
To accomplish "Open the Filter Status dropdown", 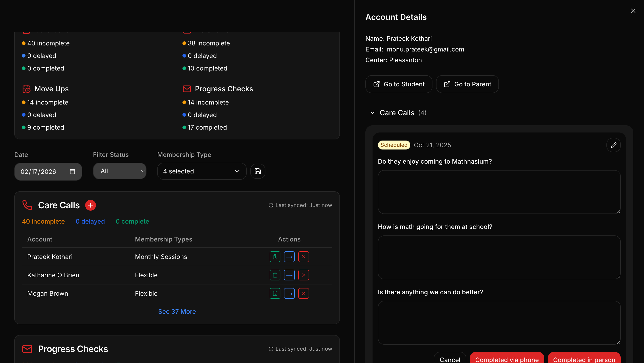I will coord(119,171).
